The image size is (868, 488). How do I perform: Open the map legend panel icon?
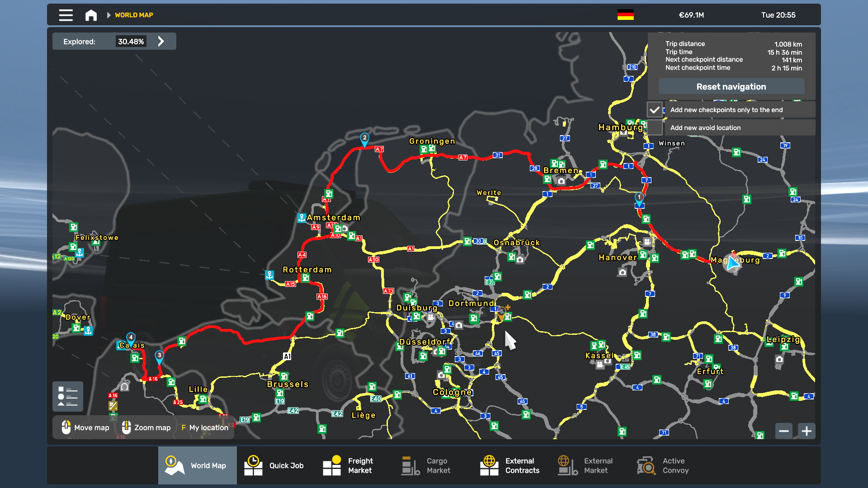pos(68,396)
